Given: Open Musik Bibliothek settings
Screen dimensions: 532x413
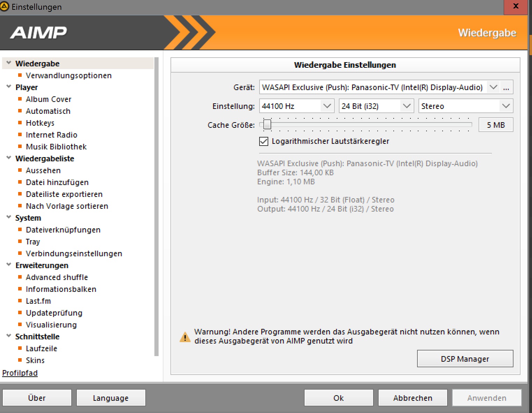Looking at the screenshot, I should [56, 147].
